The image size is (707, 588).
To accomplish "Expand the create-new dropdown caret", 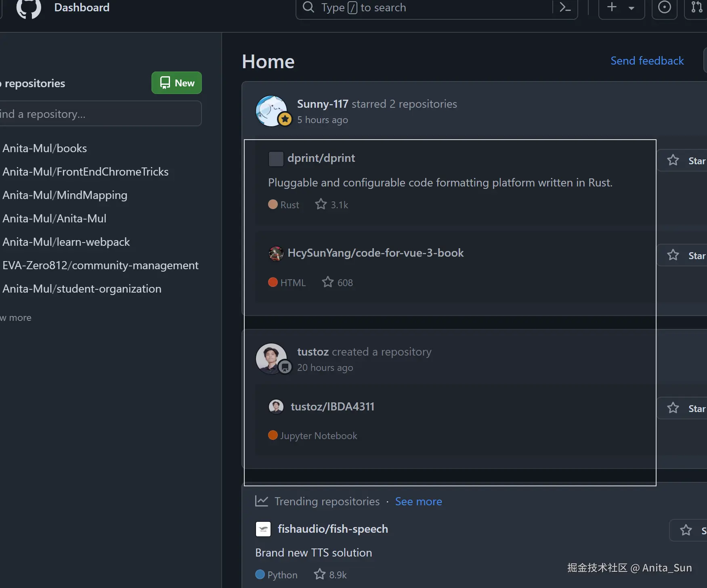I will [631, 8].
